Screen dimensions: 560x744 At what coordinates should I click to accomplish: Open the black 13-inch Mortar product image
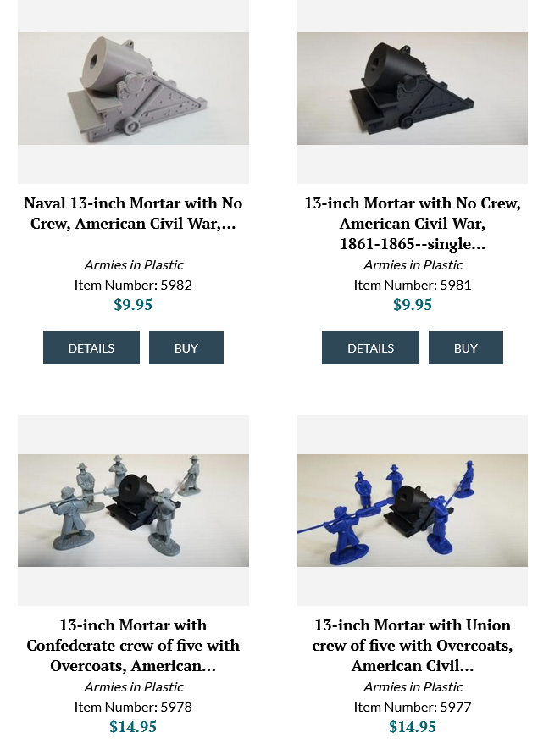[413, 88]
